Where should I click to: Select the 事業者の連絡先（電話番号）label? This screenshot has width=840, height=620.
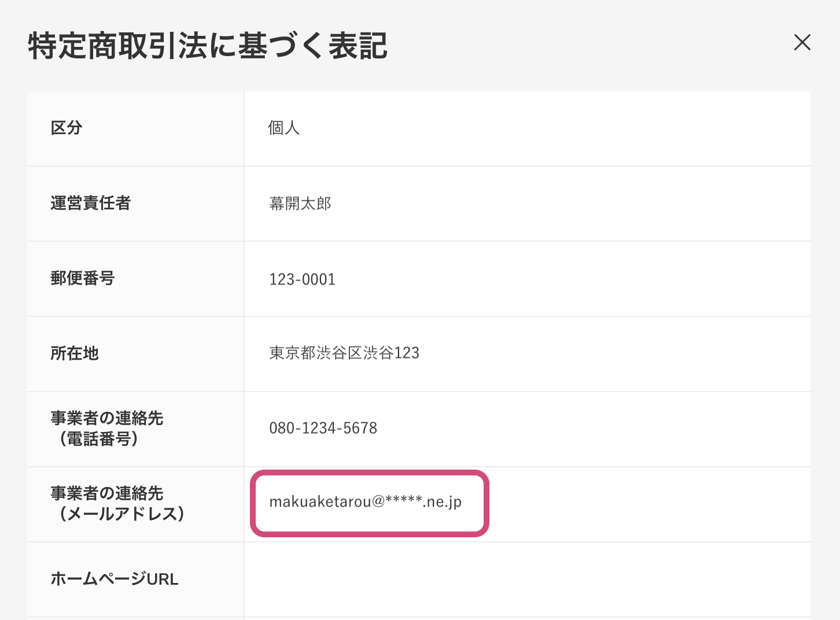(x=106, y=429)
